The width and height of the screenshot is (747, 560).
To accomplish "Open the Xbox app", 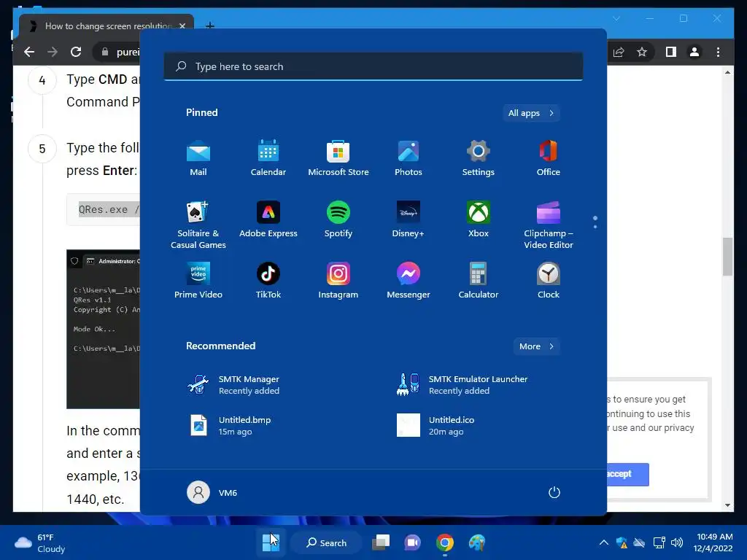I will pos(479,220).
